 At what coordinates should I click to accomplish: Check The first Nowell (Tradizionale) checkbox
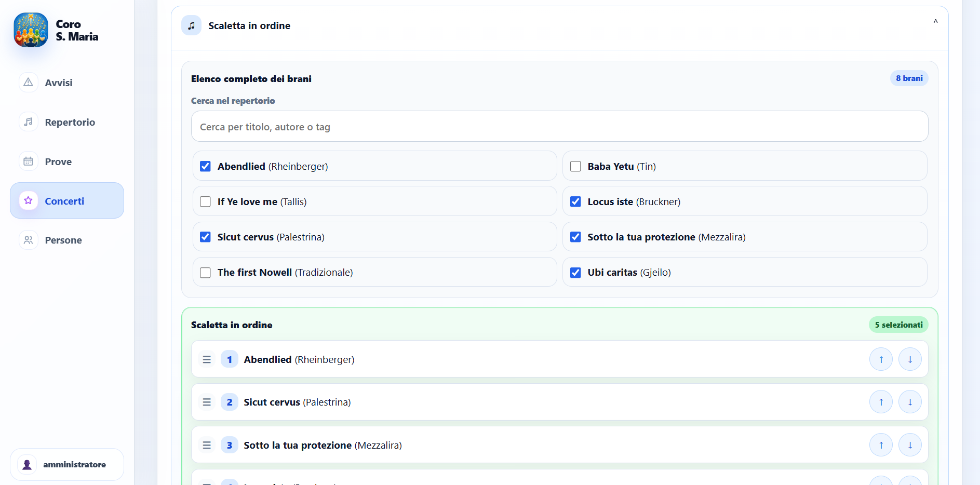[205, 272]
